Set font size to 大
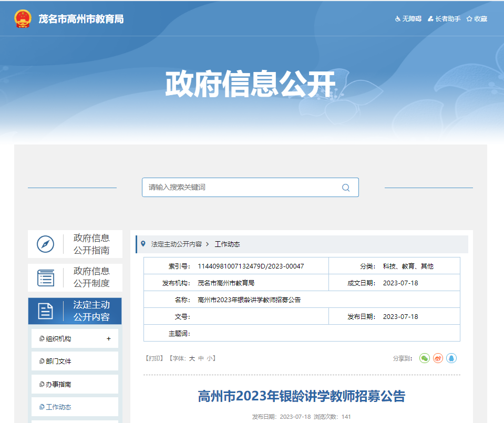Screen dimensions: 504x423 pyautogui.click(x=192, y=358)
